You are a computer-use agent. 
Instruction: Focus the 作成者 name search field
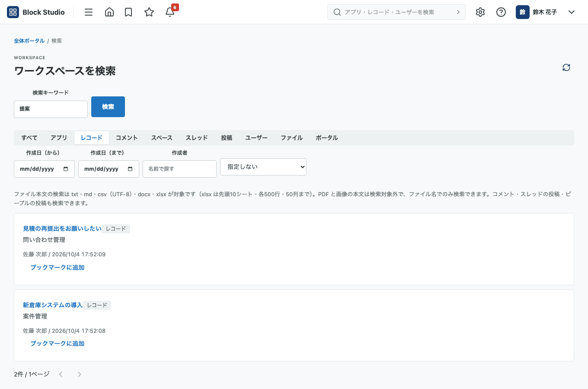coord(179,169)
